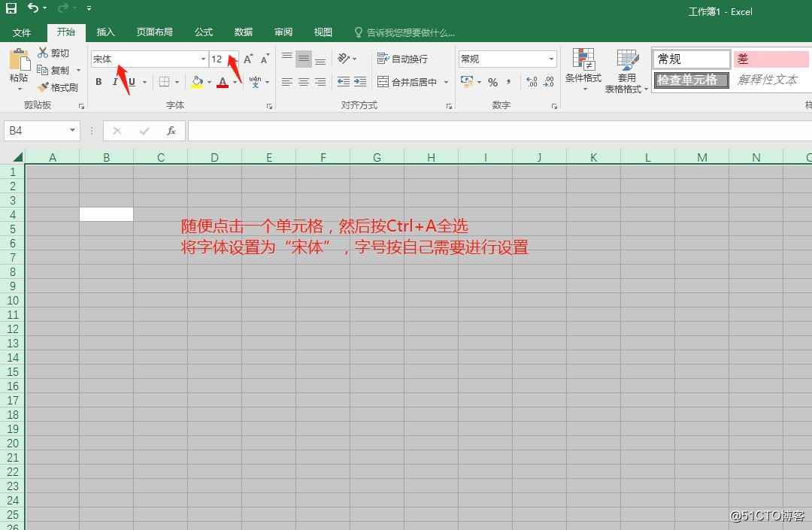Image resolution: width=812 pixels, height=530 pixels.
Task: Toggle Underline formatting
Action: coord(132,82)
